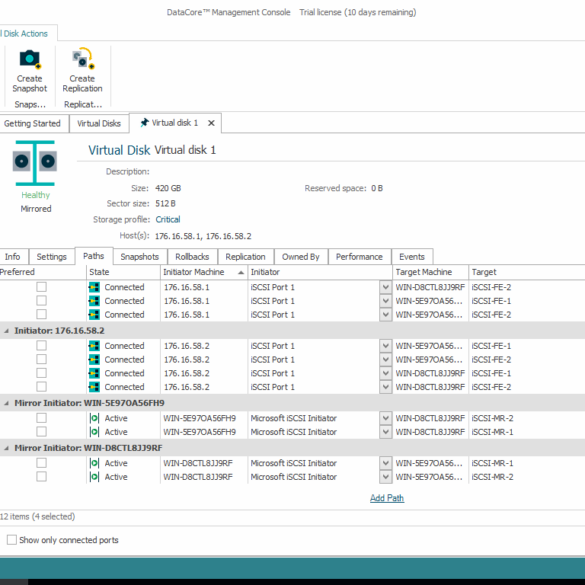Open the Owned By tab
The image size is (585, 585).
[301, 257]
